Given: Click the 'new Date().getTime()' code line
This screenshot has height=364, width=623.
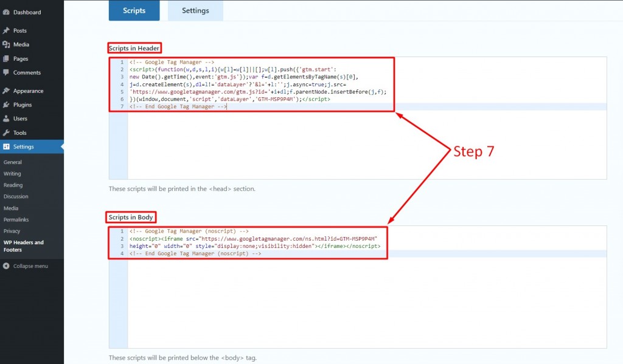Looking at the screenshot, I should click(x=244, y=77).
